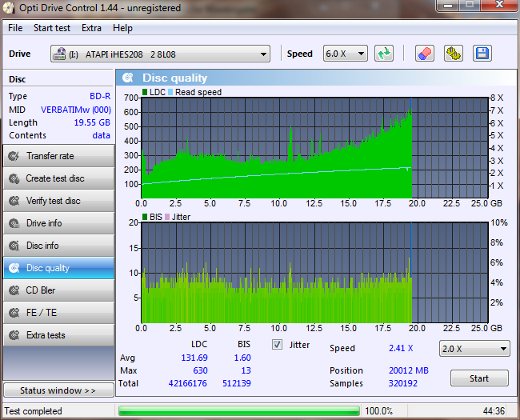Open the 6.0 X speed dropdown
Image resolution: width=520 pixels, height=420 pixels.
pyautogui.click(x=346, y=54)
